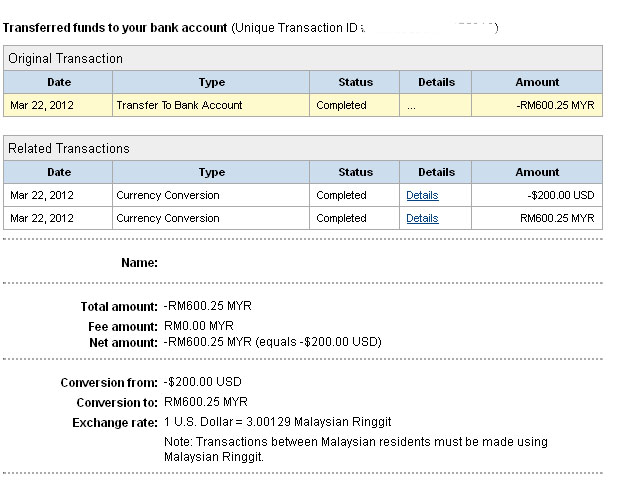Click the '-RM600.25 MYR' amount in Original Transaction

(555, 105)
